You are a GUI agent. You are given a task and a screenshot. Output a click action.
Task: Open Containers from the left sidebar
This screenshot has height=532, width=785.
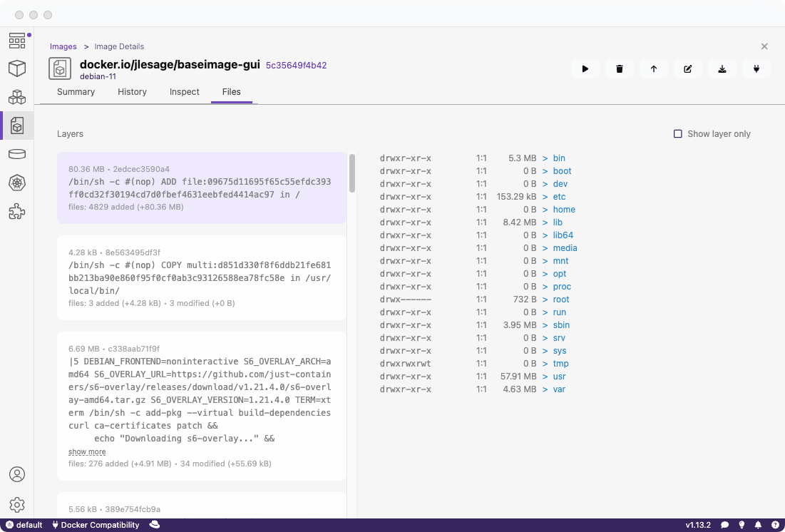click(x=17, y=68)
